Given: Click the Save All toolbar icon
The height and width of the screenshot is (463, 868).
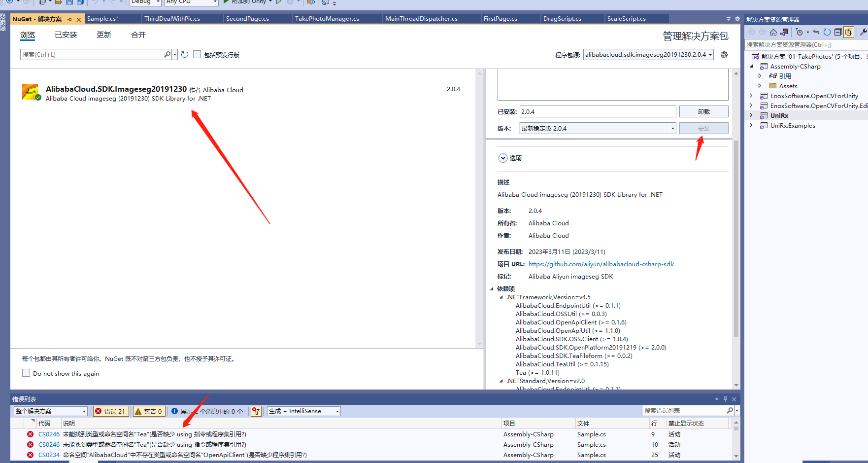Looking at the screenshot, I should 80,2.
